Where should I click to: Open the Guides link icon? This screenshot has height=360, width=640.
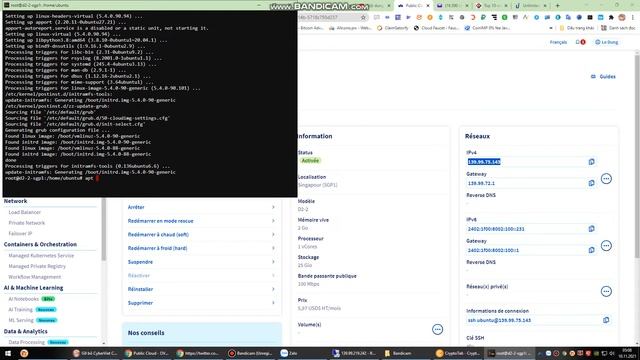point(593,76)
